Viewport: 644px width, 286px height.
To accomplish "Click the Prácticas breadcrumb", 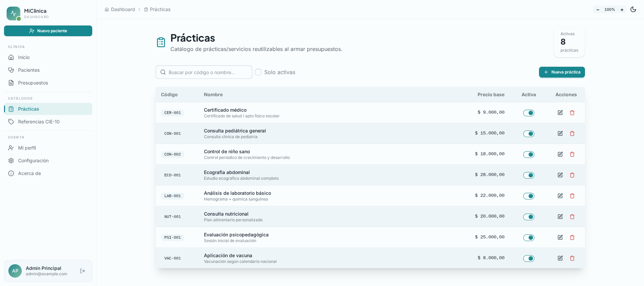I will [x=157, y=9].
